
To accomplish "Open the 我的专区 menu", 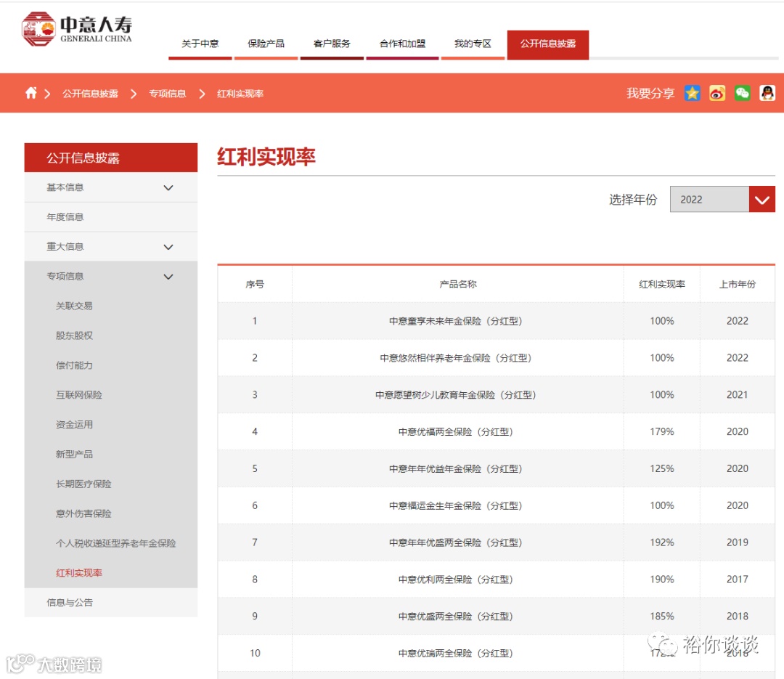I will 473,44.
